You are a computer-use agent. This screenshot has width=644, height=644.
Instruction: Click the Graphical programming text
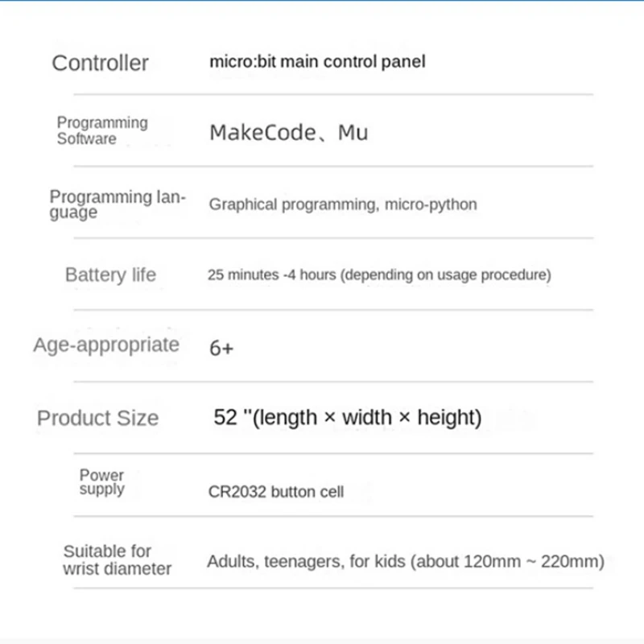pos(291,204)
